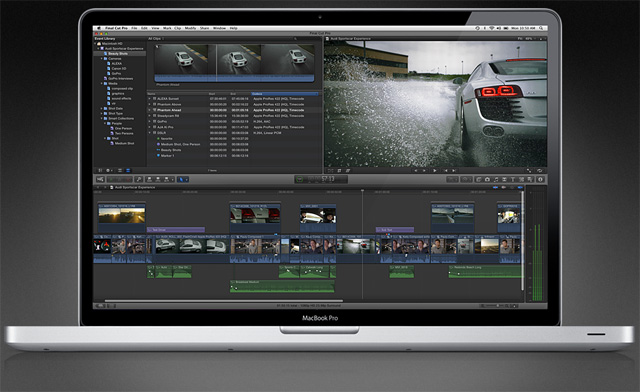Click the Phantom Ahead filmstrip thumbnail
Image resolution: width=640 pixels, height=392 pixels.
click(x=234, y=63)
